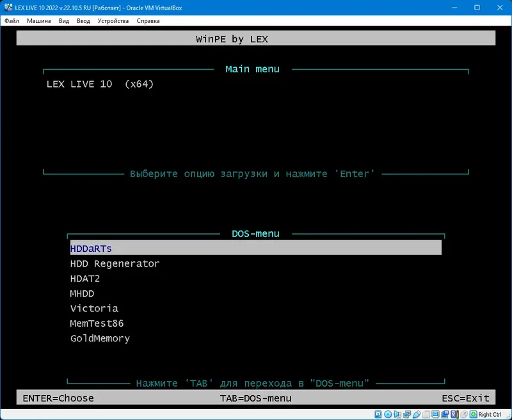Click the optical disc icon in status bar
Screen dimensions: 512x420
(388, 414)
